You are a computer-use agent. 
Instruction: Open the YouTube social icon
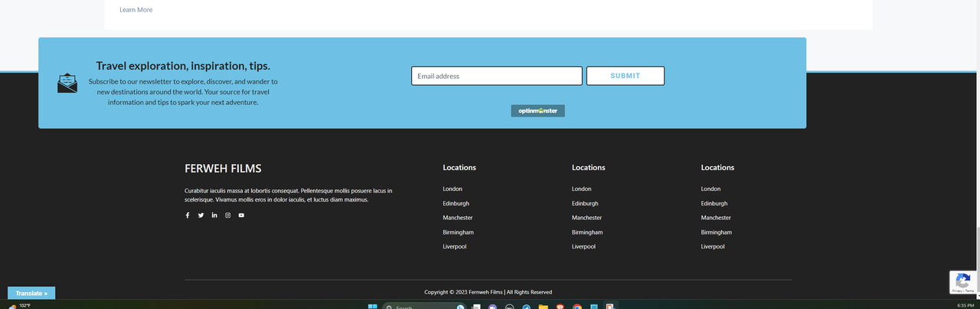[x=241, y=215]
